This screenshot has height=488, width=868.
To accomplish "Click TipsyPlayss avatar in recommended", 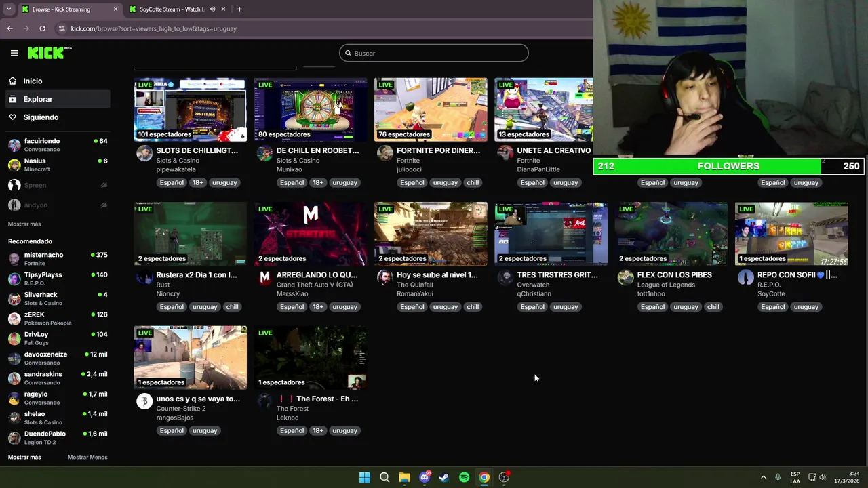I will pos(14,279).
